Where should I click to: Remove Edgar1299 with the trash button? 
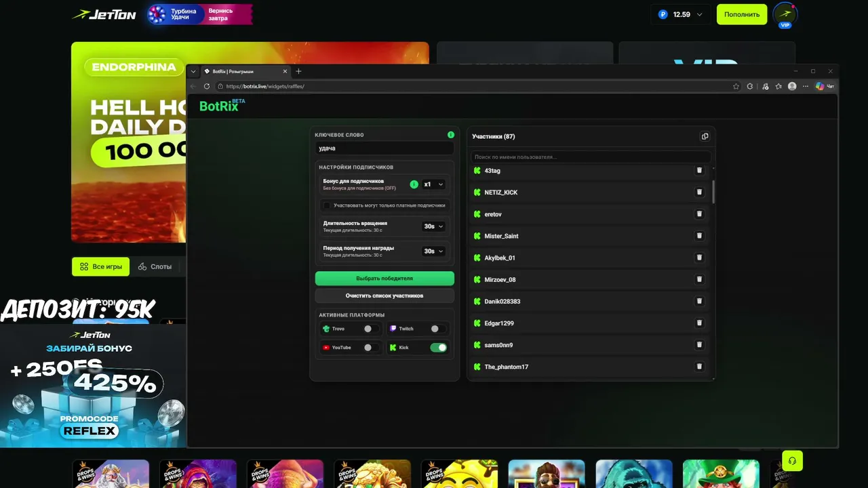pyautogui.click(x=699, y=323)
